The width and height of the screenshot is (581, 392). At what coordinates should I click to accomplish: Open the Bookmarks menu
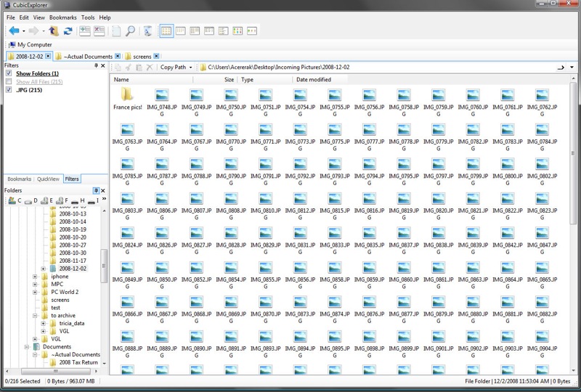pyautogui.click(x=62, y=17)
